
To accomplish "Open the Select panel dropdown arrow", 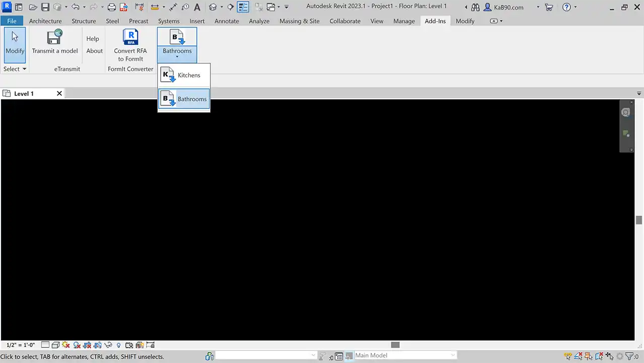I will pos(24,69).
